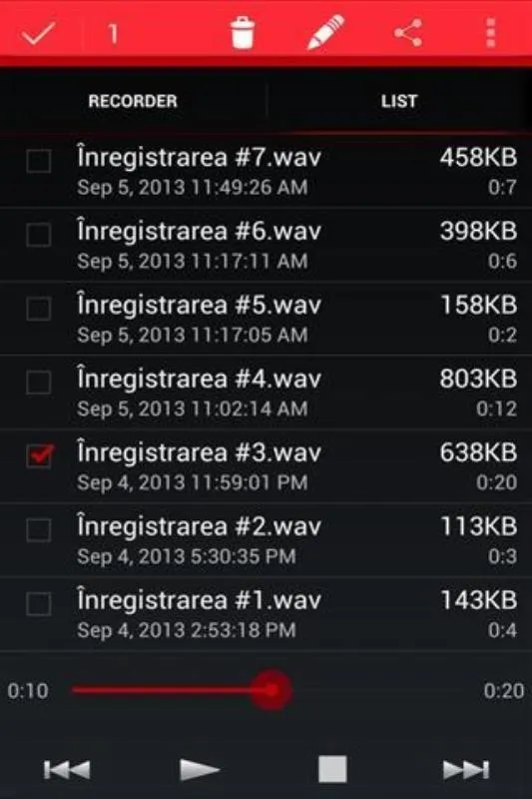
Task: Play the selected recording
Action: pos(200,769)
